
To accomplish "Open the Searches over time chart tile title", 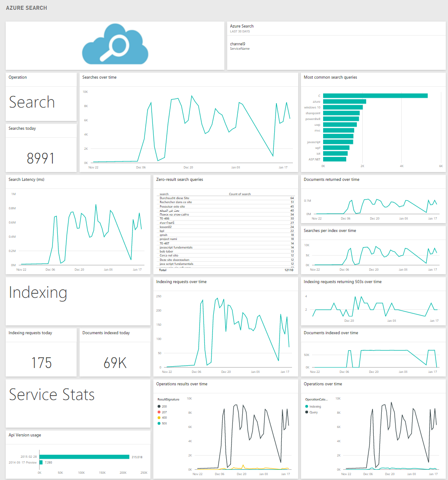I will (x=99, y=77).
